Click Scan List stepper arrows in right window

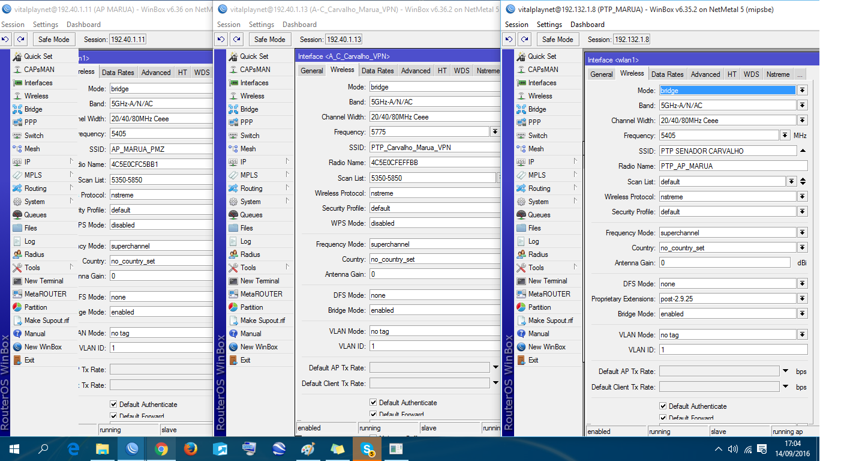coord(803,181)
